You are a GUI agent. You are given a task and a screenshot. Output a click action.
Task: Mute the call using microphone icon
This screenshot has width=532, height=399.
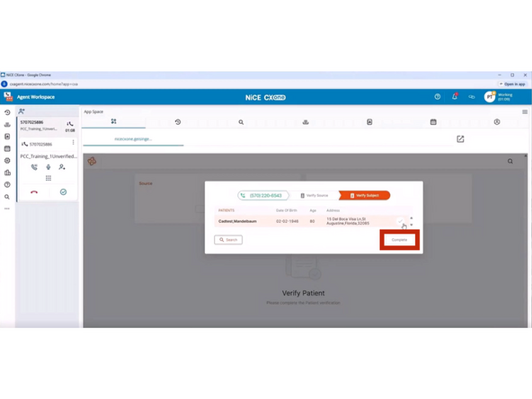coord(49,167)
